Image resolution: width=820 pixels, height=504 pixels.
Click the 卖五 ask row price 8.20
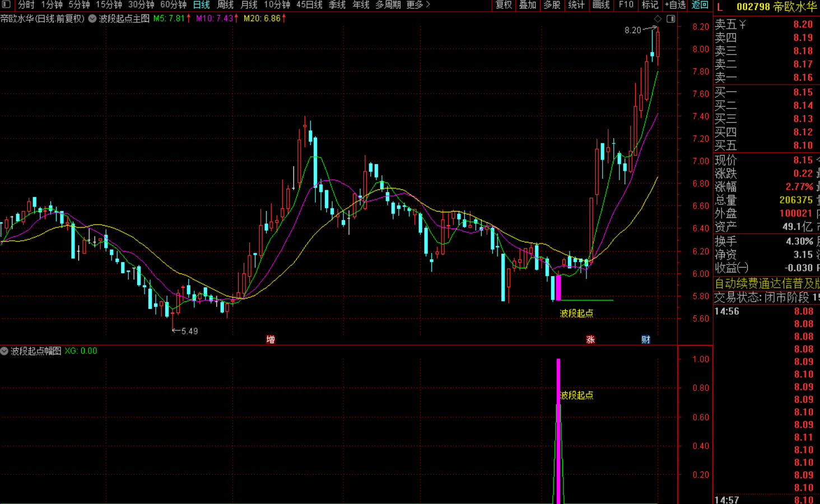click(x=803, y=24)
